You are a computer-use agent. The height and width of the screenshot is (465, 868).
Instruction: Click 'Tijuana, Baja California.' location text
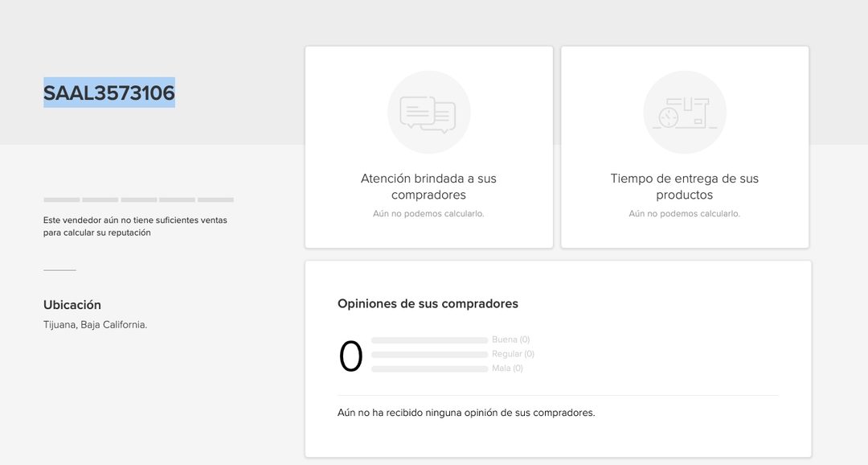tap(95, 325)
